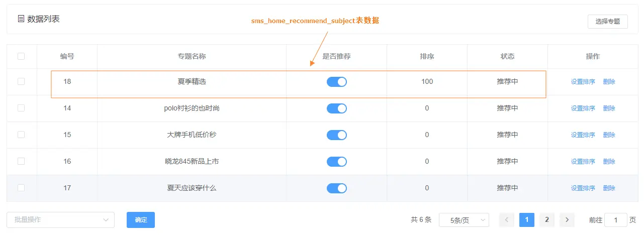Click the 共 6 条 total count text
The height and width of the screenshot is (239, 644).
click(x=421, y=220)
